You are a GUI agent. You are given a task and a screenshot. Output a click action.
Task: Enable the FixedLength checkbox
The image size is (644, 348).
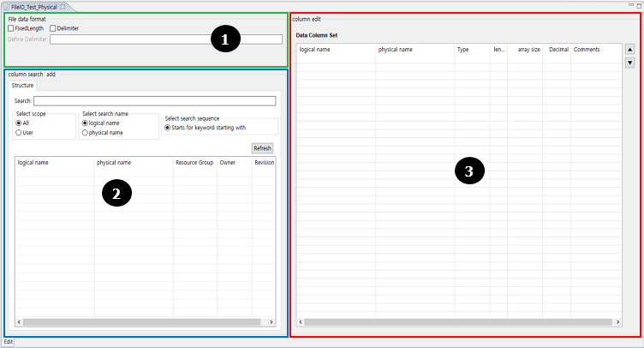[11, 28]
